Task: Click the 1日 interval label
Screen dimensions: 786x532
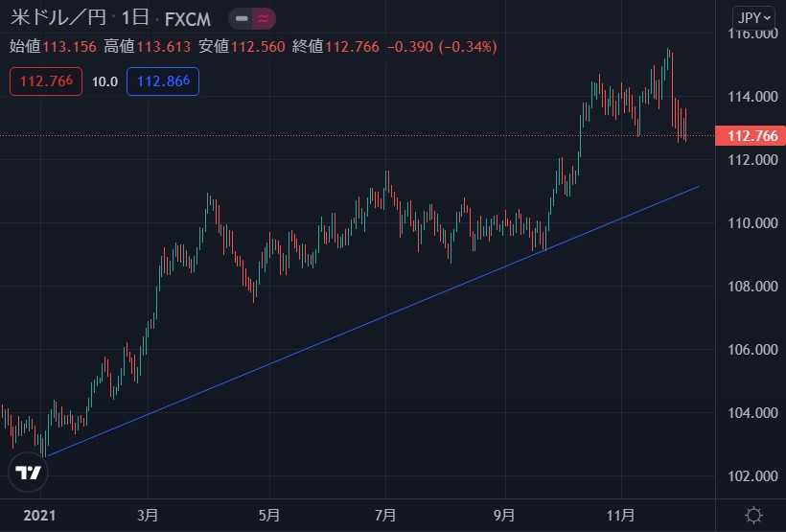Action: tap(135, 18)
